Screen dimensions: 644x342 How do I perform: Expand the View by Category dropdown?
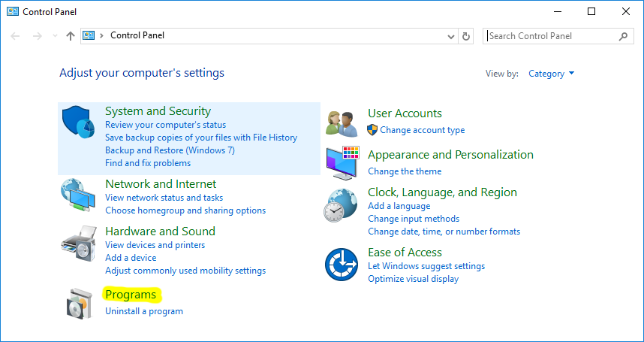pos(552,74)
